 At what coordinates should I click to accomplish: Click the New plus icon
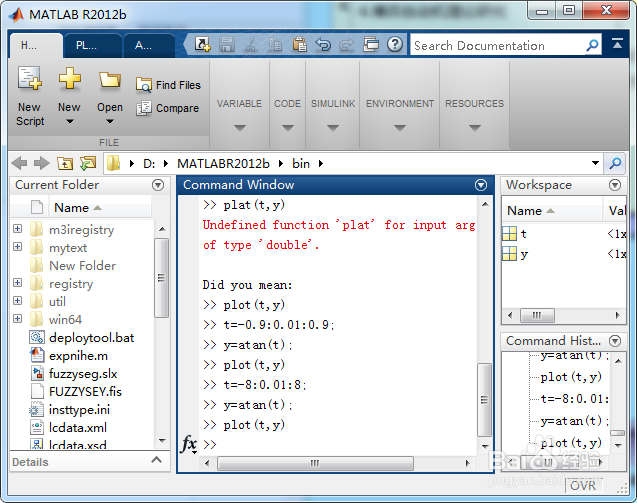69,78
